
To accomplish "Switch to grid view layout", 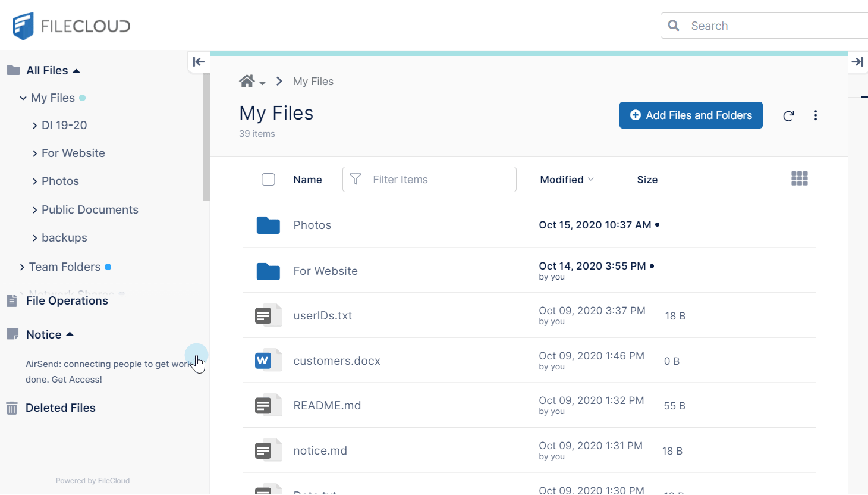I will coord(799,179).
